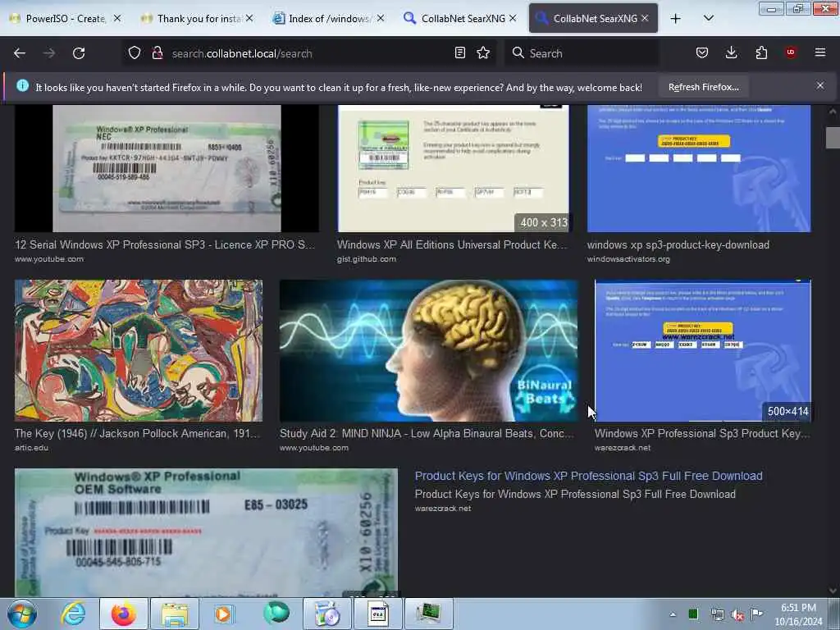This screenshot has height=630, width=840.
Task: Open windows xp sp3-product-key-download image
Action: coord(699,168)
